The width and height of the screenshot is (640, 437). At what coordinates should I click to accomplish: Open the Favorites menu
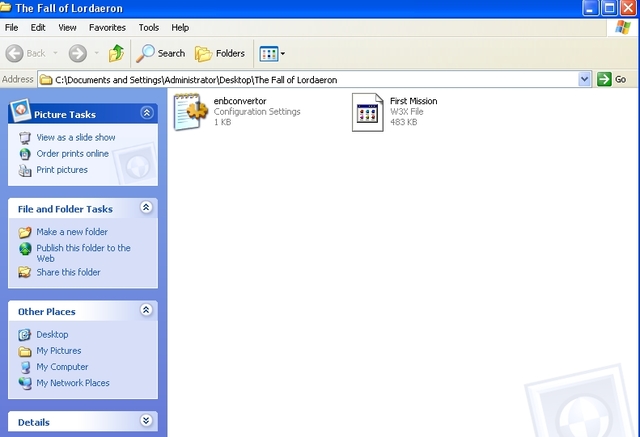(x=107, y=28)
